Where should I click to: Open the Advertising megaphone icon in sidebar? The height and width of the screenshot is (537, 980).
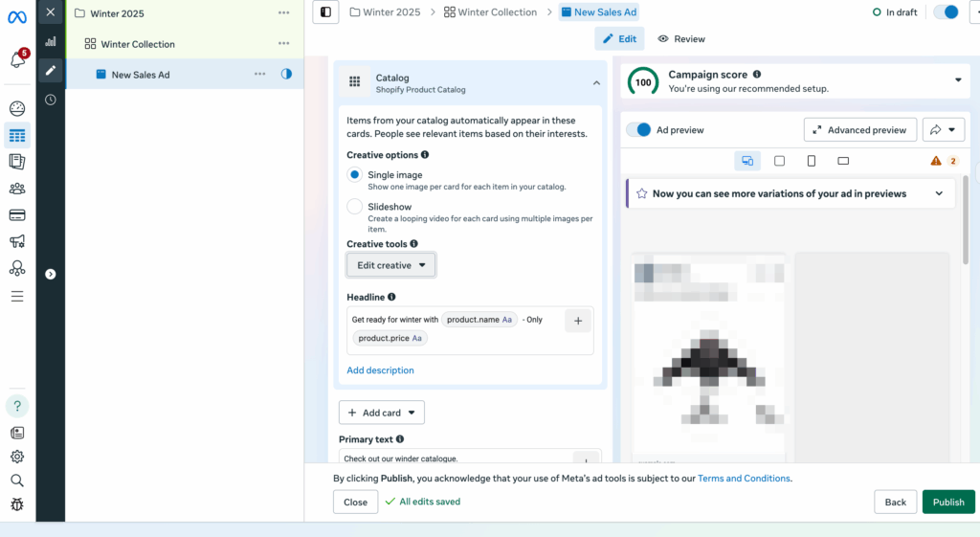click(17, 241)
